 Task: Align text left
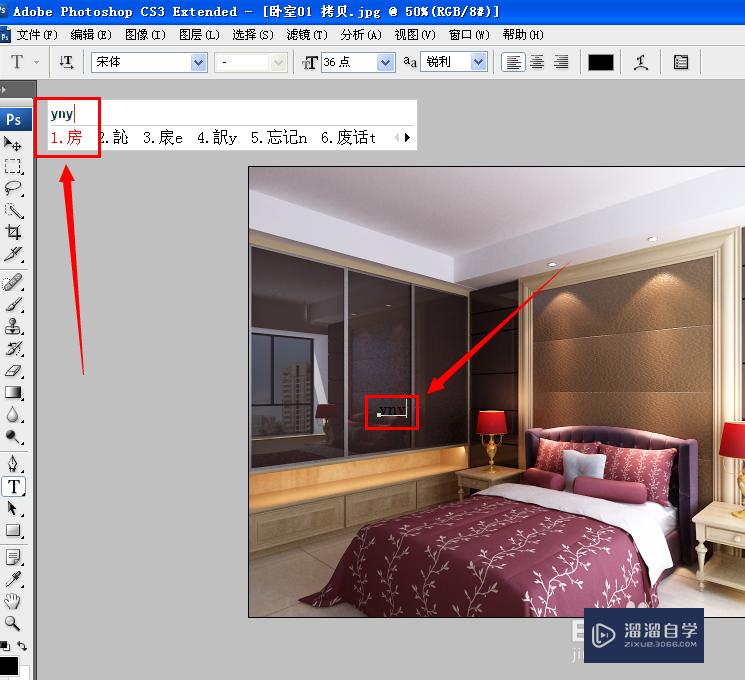[513, 62]
